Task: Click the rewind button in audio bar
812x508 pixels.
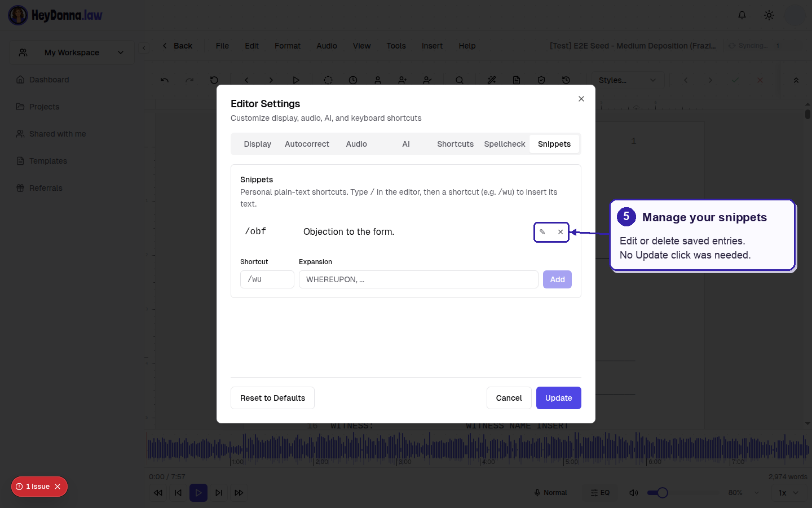Action: tap(158, 493)
